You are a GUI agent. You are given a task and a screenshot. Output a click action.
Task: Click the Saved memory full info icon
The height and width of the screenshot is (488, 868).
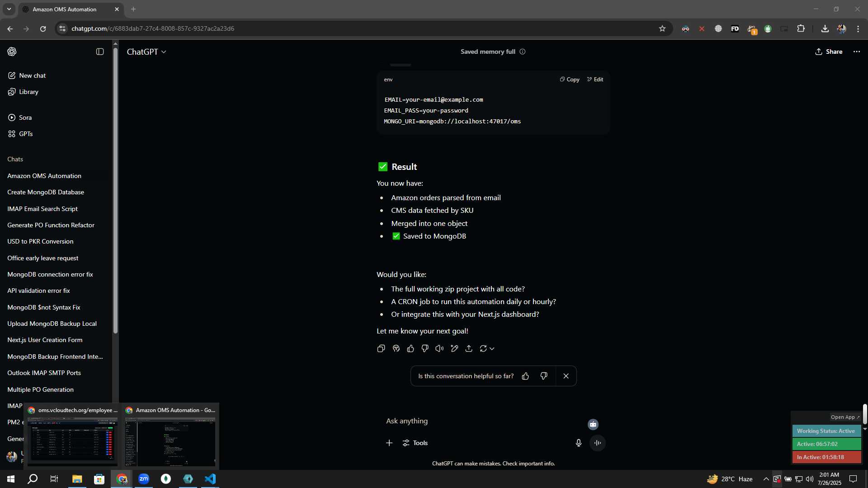[x=523, y=52]
